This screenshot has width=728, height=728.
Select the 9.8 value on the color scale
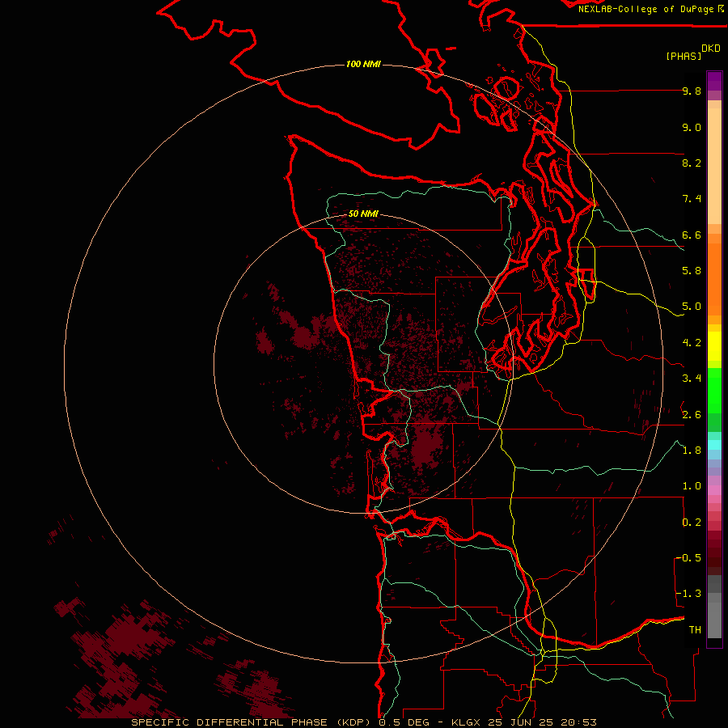(x=692, y=91)
